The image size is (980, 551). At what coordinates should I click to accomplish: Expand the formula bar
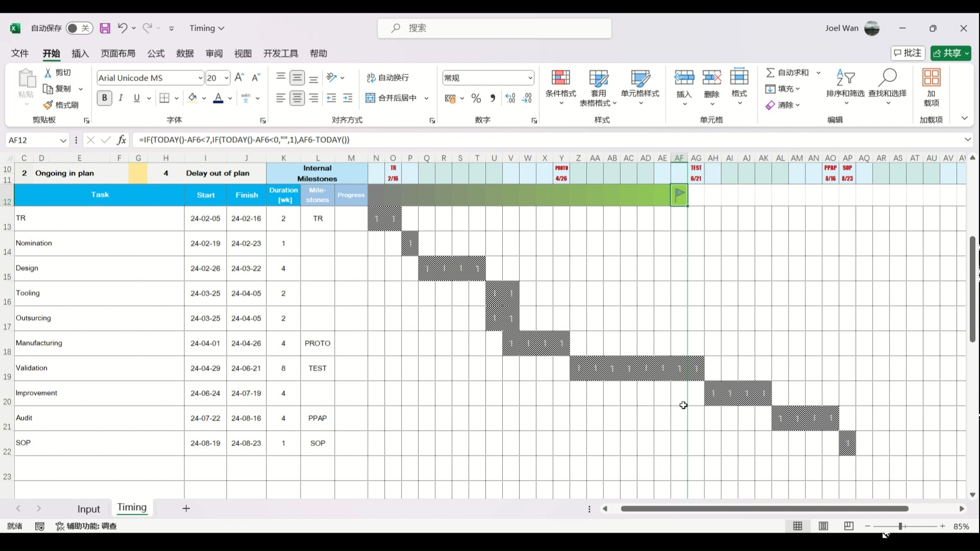click(967, 139)
